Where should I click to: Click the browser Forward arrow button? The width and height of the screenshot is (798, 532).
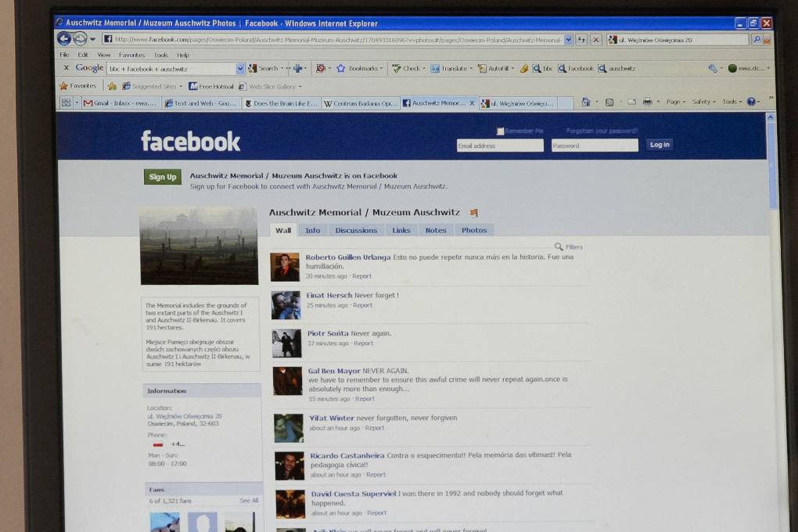point(80,38)
